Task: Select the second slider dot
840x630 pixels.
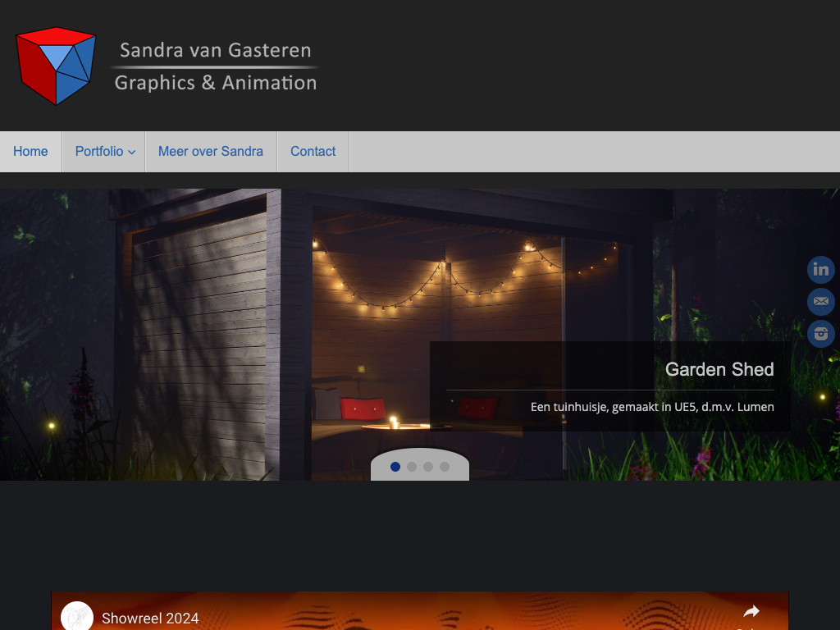Action: (x=412, y=467)
